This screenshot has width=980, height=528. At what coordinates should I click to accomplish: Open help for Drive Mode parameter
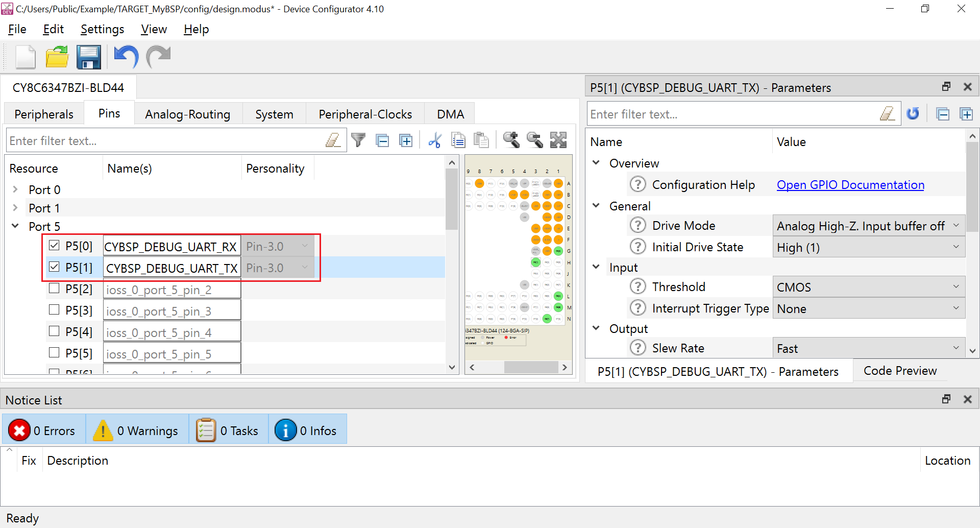tap(638, 225)
